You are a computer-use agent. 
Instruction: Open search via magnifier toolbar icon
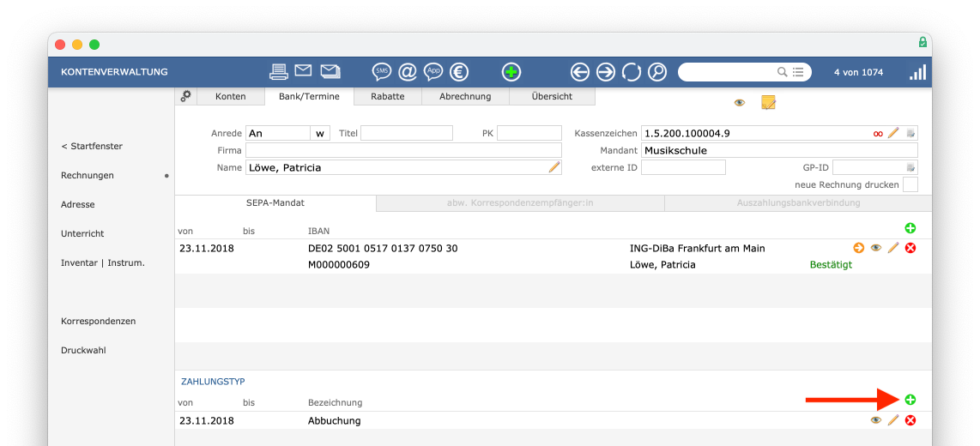click(656, 72)
